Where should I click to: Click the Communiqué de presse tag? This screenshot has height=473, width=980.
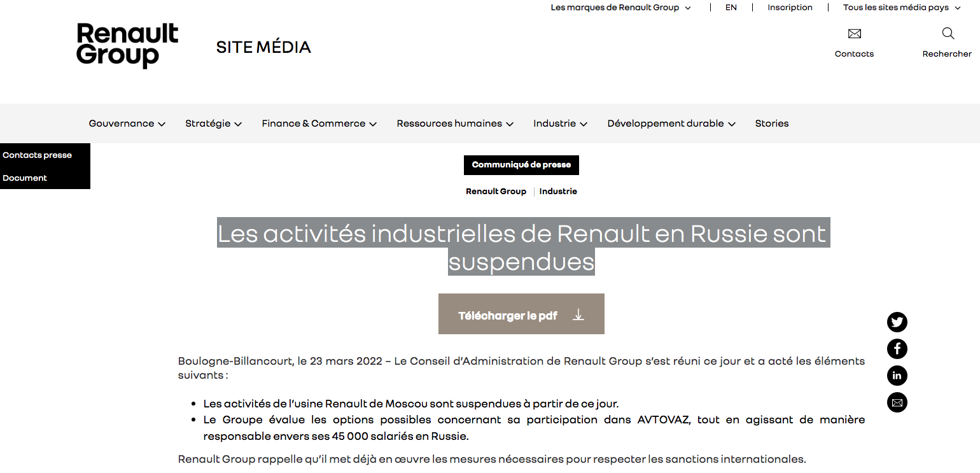pyautogui.click(x=521, y=165)
